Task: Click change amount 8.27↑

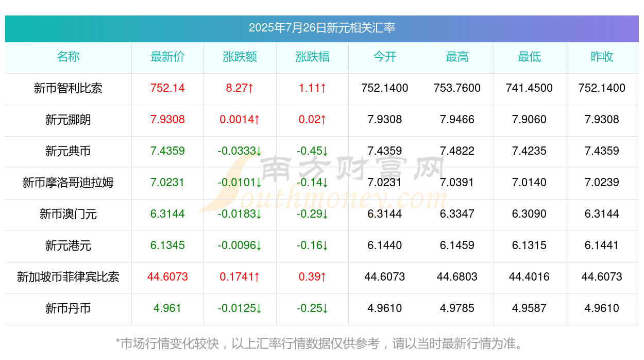Action: click(240, 88)
